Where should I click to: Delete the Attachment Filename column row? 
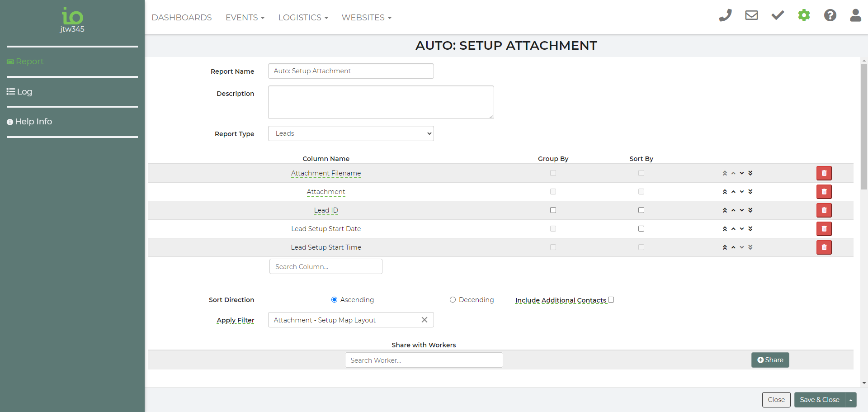point(824,173)
